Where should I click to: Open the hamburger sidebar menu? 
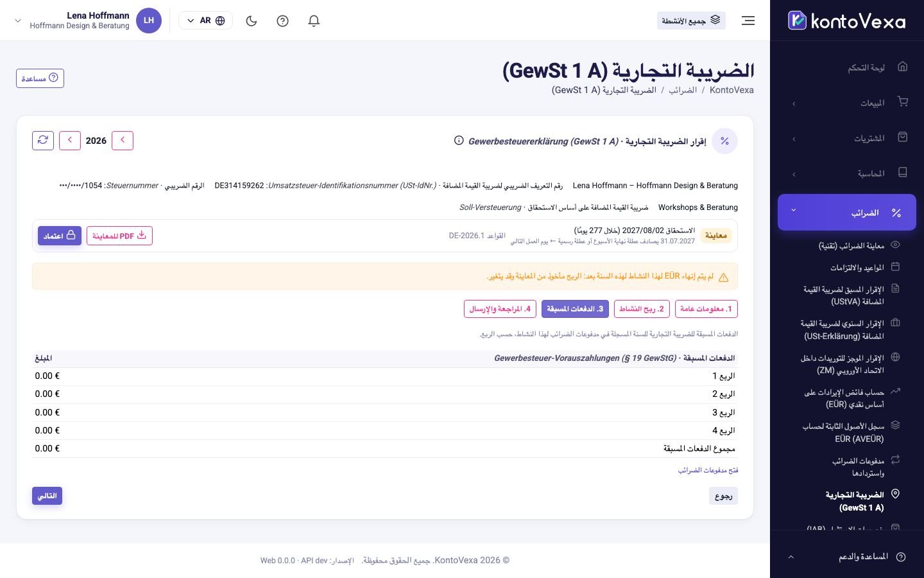pos(748,21)
